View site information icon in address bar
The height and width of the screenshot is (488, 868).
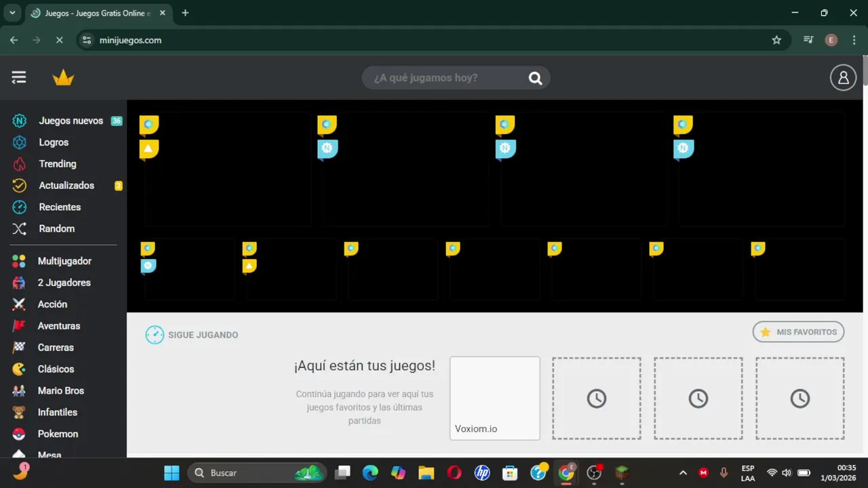pyautogui.click(x=86, y=40)
